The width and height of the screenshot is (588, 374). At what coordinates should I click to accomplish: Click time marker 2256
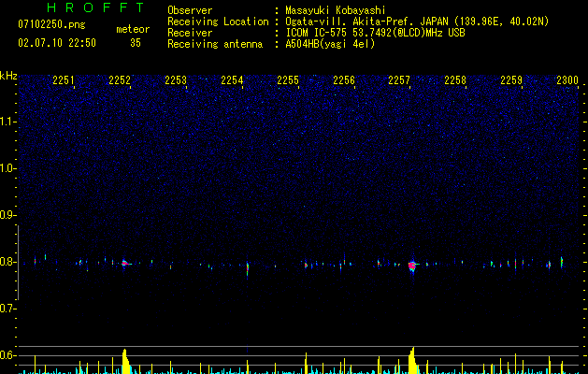tap(344, 79)
